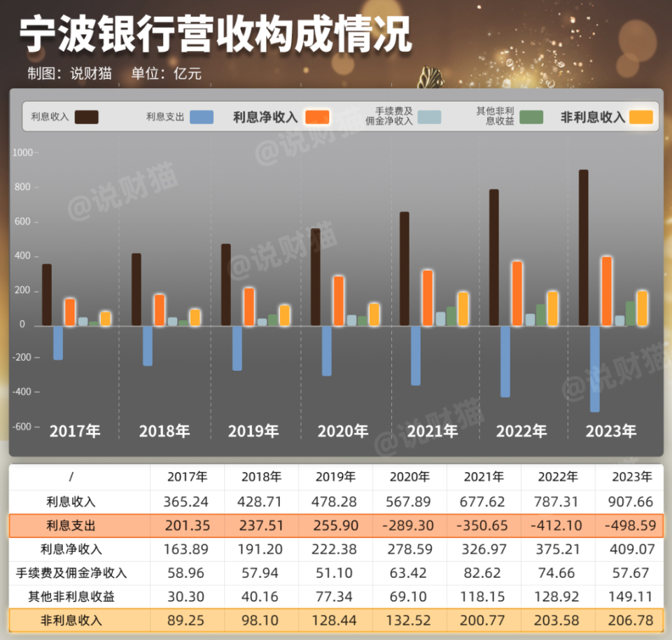Click the 2023 blue 利息支出 bar

pos(595,369)
